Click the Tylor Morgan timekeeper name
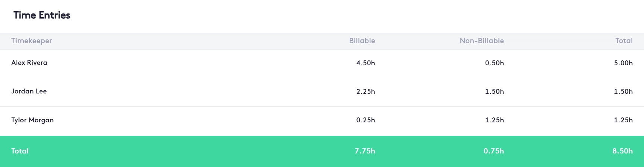 (x=32, y=120)
